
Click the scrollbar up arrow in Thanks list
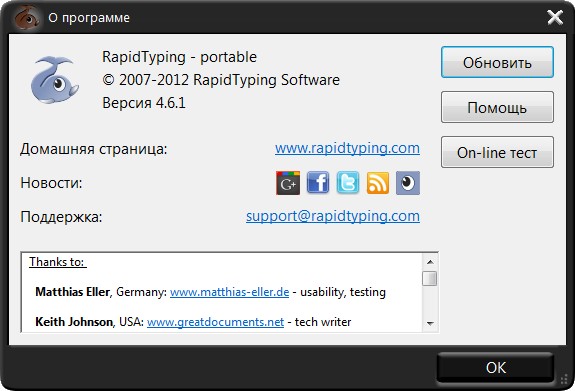click(430, 262)
